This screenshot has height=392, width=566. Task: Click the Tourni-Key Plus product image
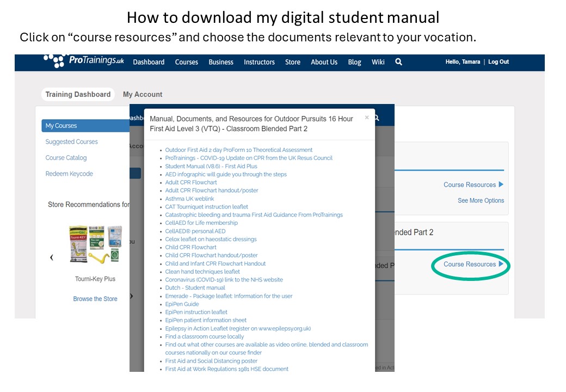coord(95,244)
